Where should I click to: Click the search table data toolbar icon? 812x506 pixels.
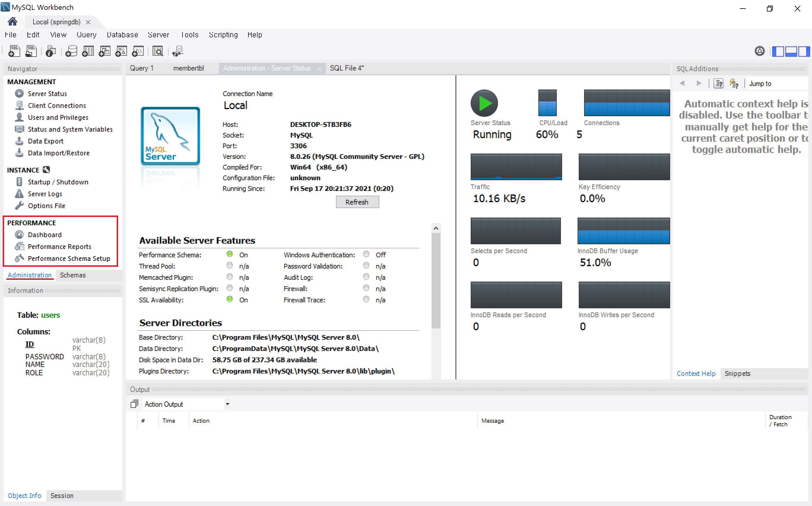(157, 51)
